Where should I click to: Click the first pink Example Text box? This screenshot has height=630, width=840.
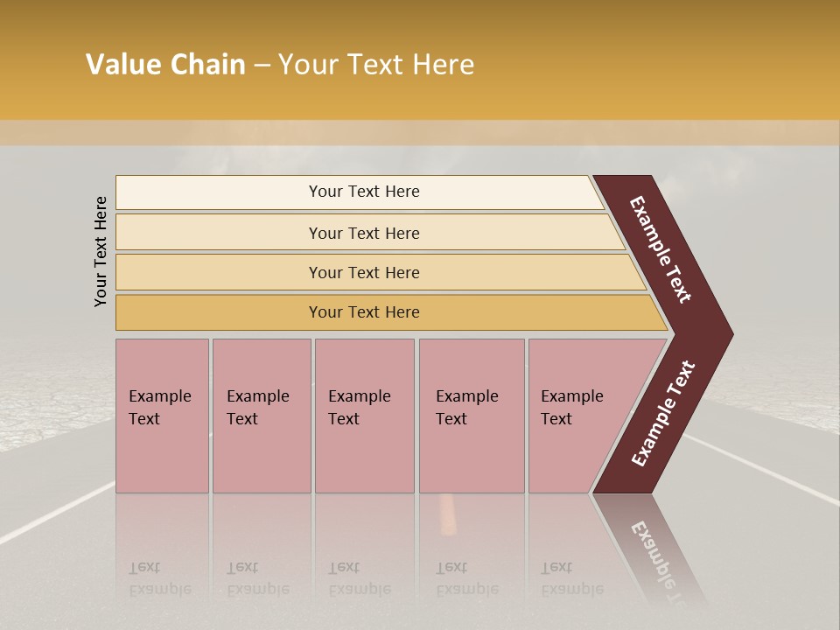pos(162,415)
